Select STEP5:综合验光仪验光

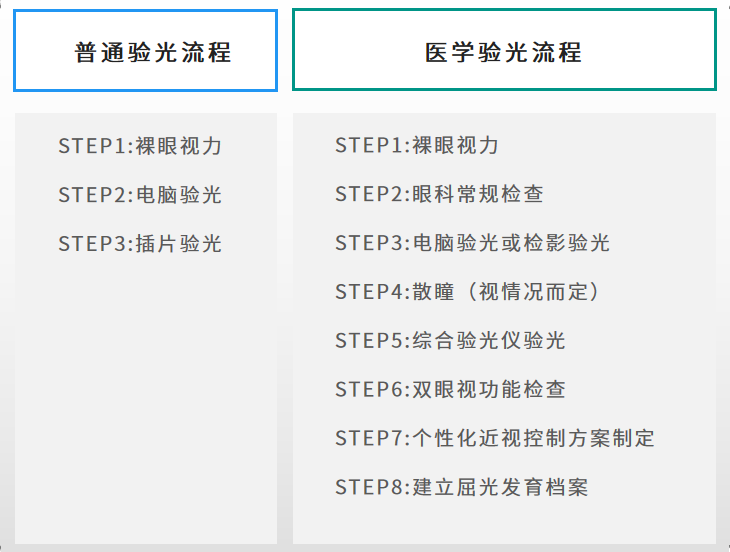click(x=450, y=341)
